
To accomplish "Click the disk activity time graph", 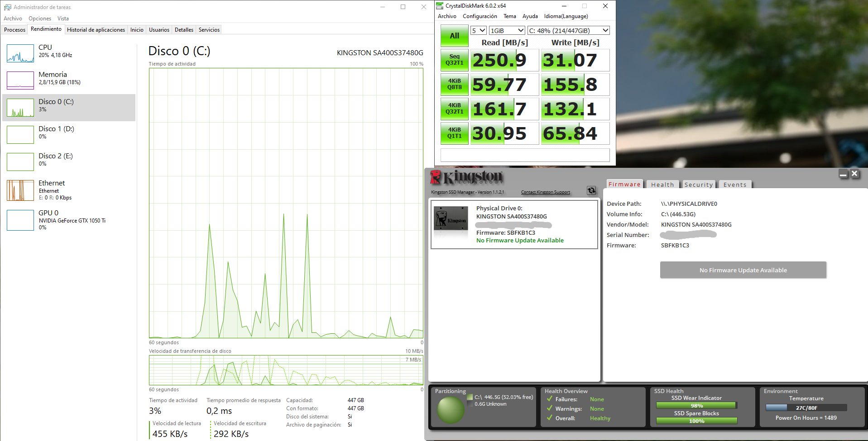I will tap(286, 203).
